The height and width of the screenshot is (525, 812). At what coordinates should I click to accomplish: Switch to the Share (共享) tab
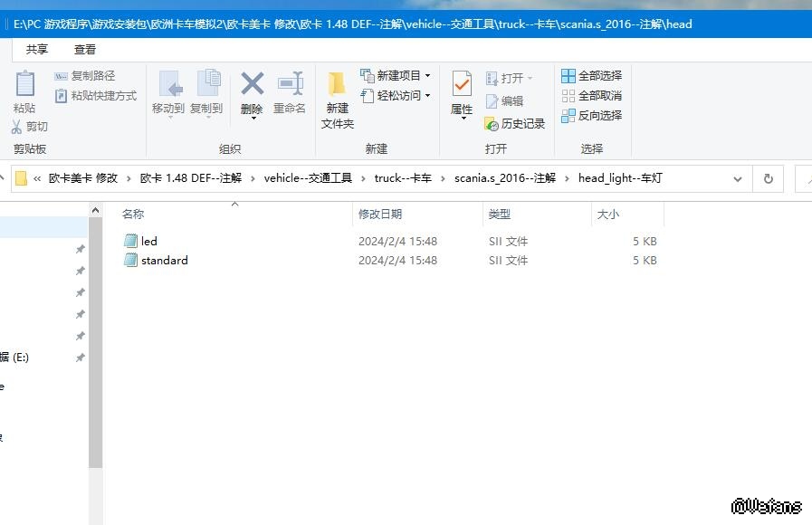tap(37, 50)
